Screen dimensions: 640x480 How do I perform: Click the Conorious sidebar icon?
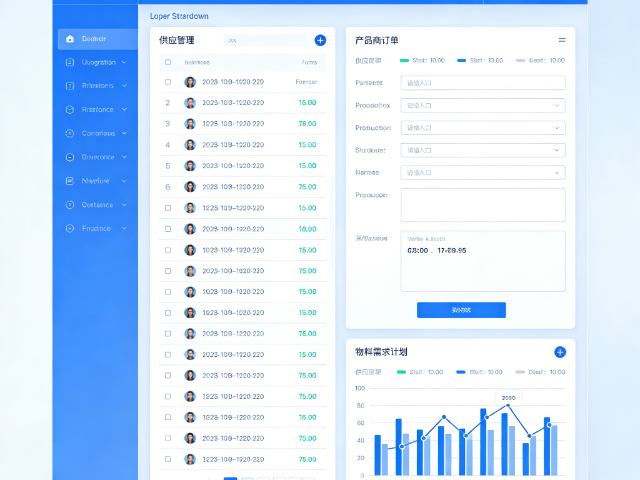[x=70, y=133]
